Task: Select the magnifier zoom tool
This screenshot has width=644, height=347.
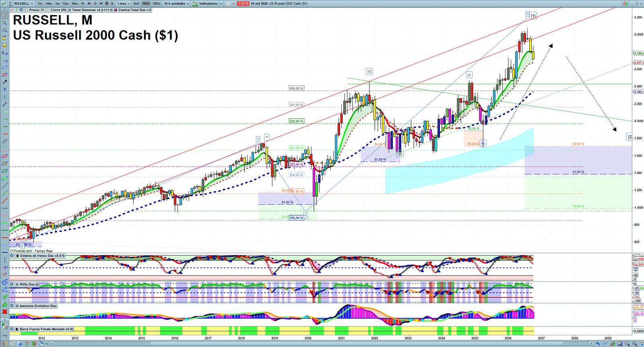Action: coord(4,23)
